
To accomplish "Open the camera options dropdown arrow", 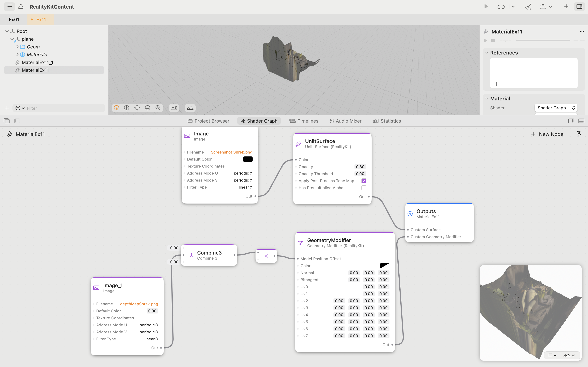I will [550, 7].
